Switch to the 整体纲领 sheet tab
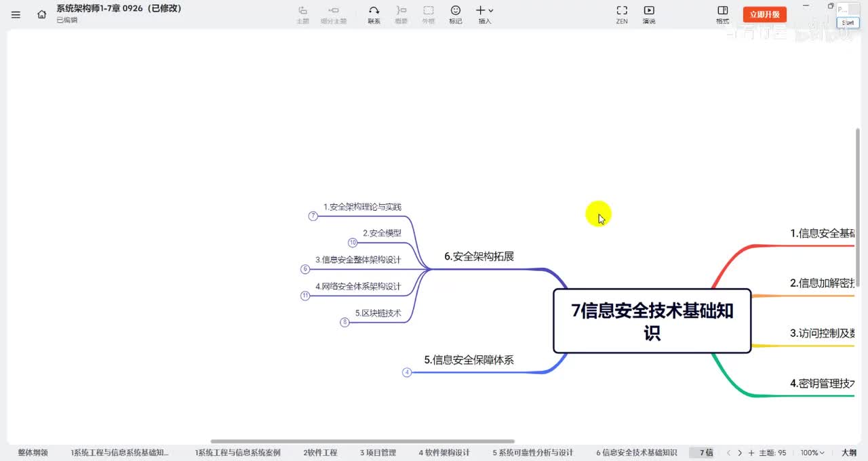This screenshot has width=868, height=461. pyautogui.click(x=33, y=453)
